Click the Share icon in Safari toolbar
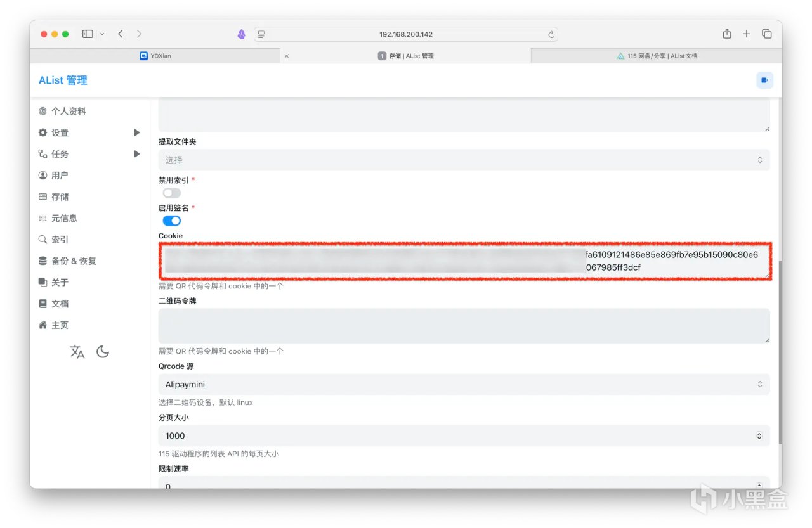Viewport: 812px width, 528px height. pos(727,34)
